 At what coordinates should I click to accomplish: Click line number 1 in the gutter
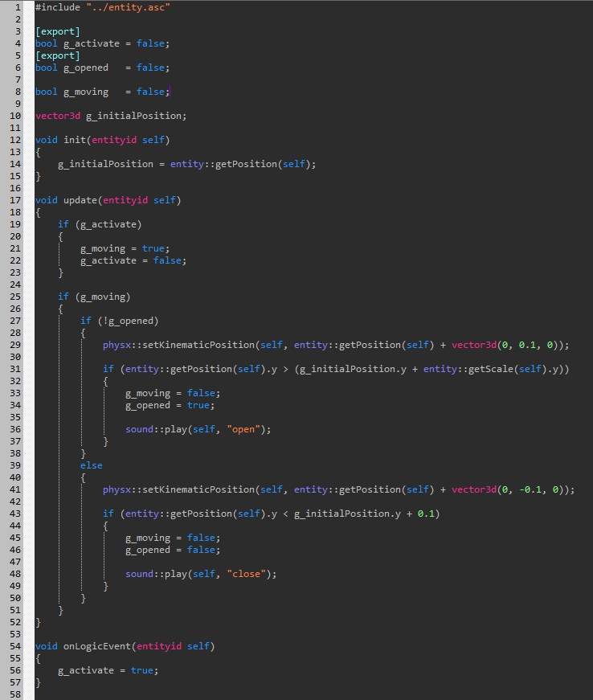coord(18,7)
